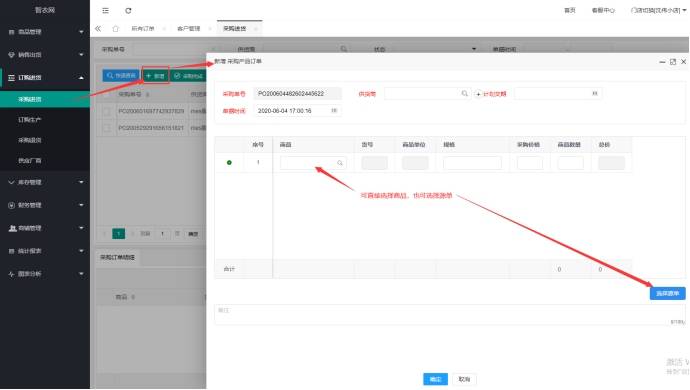Expand the 销售出货 sidebar menu arrow
This screenshot has height=390, width=690.
81,55
